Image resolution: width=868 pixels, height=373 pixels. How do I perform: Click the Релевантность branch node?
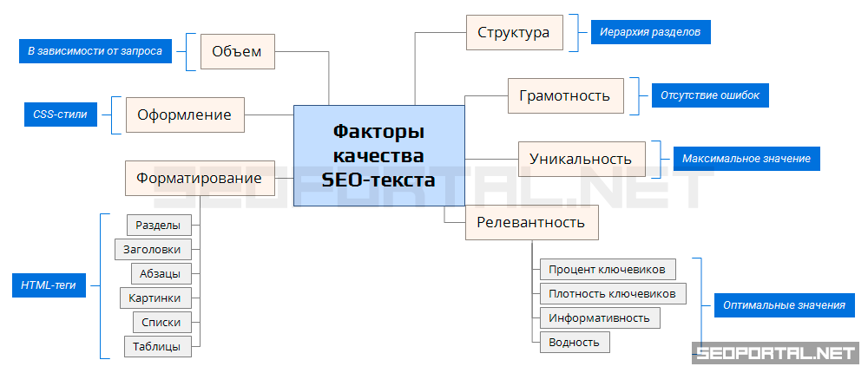pyautogui.click(x=531, y=222)
